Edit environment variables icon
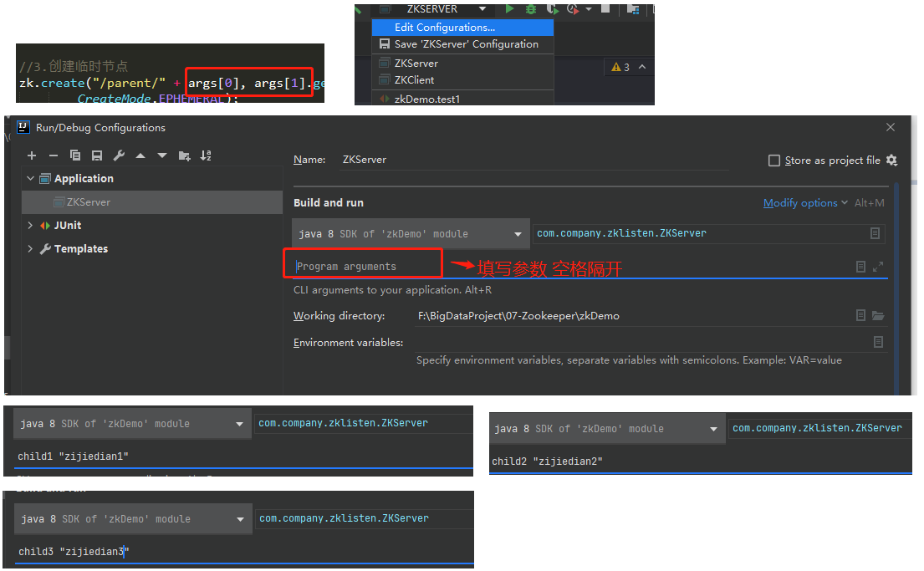Viewport: 924px width, 571px height. 878,342
